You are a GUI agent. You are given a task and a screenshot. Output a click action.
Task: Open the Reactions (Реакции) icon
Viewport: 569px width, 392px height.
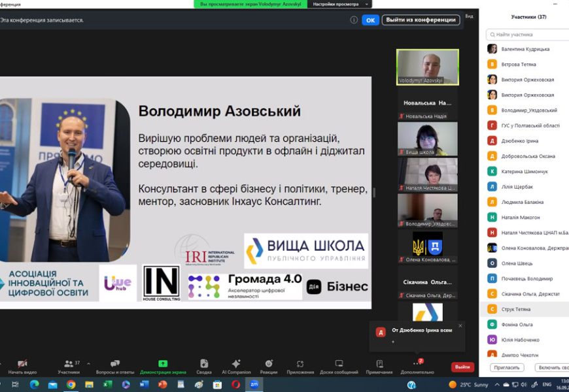[268, 364]
